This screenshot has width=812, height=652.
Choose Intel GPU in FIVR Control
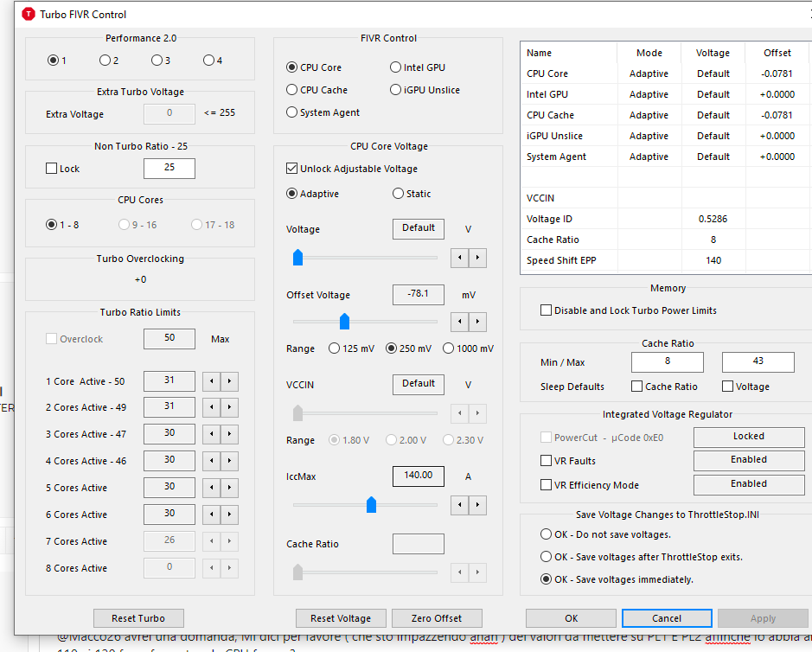[395, 67]
